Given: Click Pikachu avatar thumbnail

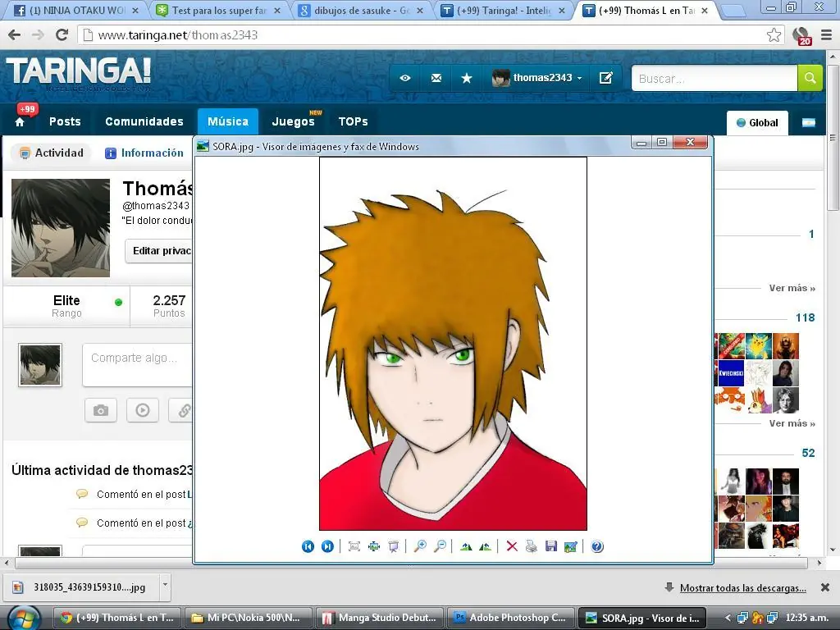Looking at the screenshot, I should pos(759,346).
